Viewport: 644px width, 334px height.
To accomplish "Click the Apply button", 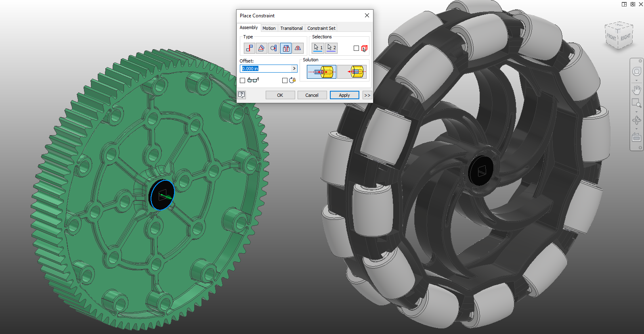I will 344,95.
